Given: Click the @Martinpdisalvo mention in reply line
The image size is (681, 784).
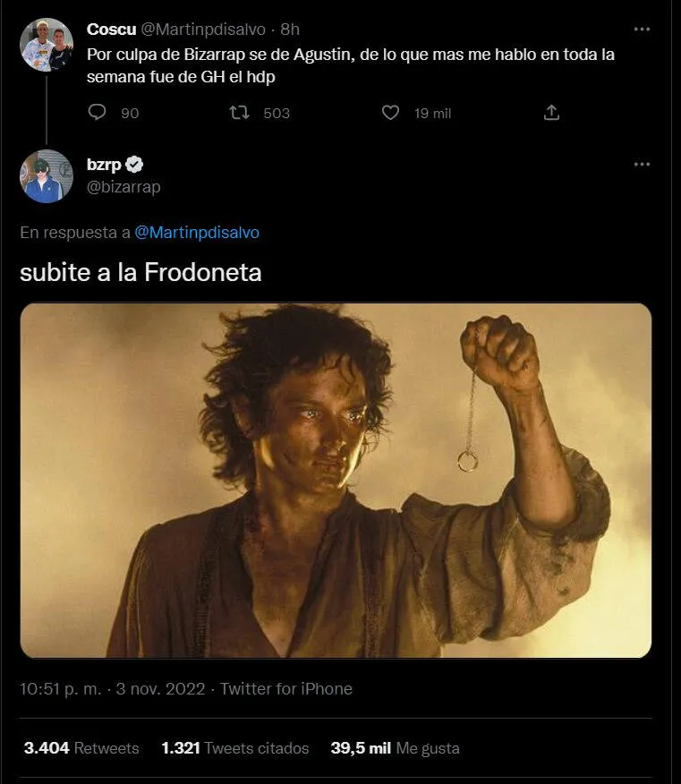Looking at the screenshot, I should coord(197,233).
